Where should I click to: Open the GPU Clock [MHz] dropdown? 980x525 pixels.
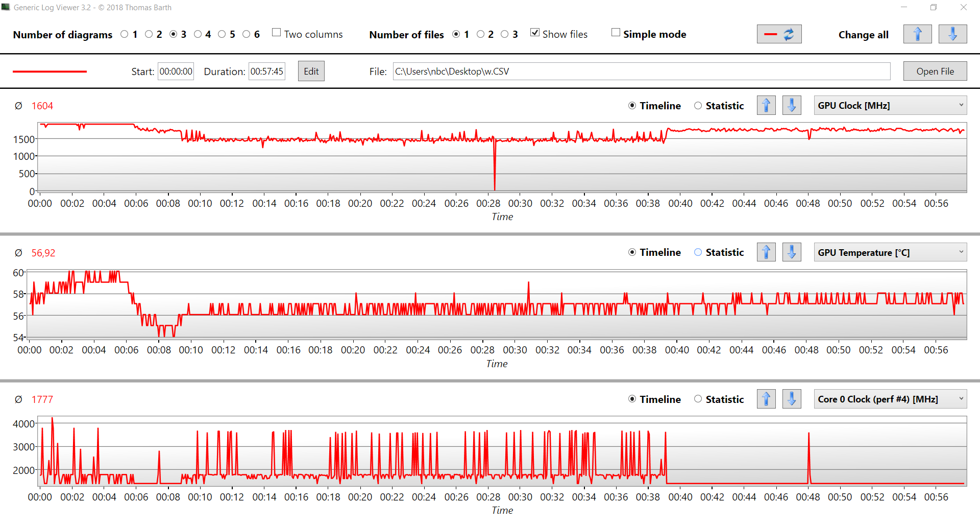point(890,106)
